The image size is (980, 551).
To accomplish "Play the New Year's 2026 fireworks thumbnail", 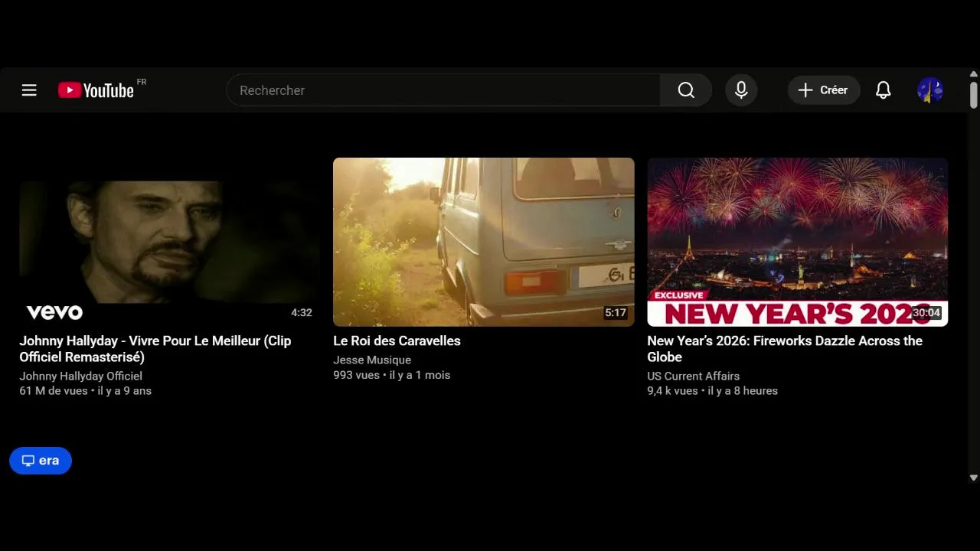I will pyautogui.click(x=798, y=242).
